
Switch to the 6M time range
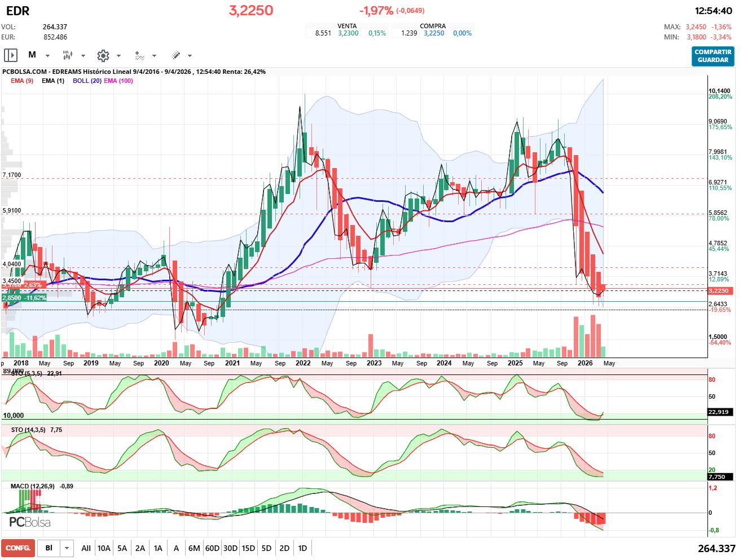point(194,548)
